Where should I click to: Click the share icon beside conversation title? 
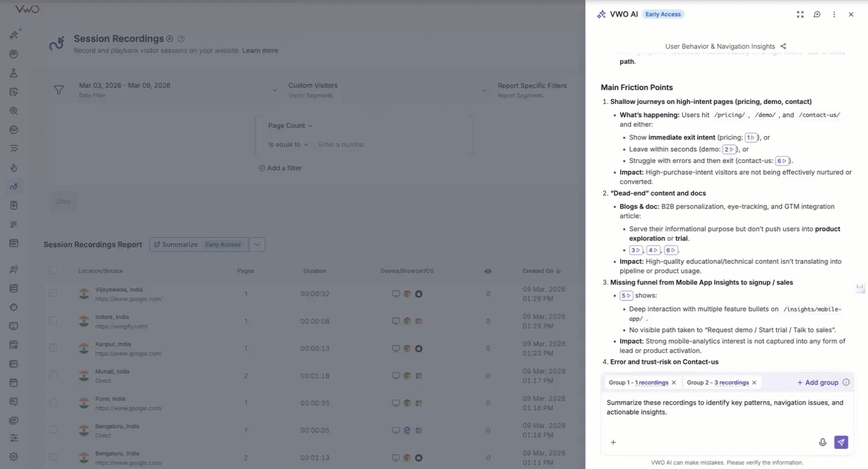783,46
